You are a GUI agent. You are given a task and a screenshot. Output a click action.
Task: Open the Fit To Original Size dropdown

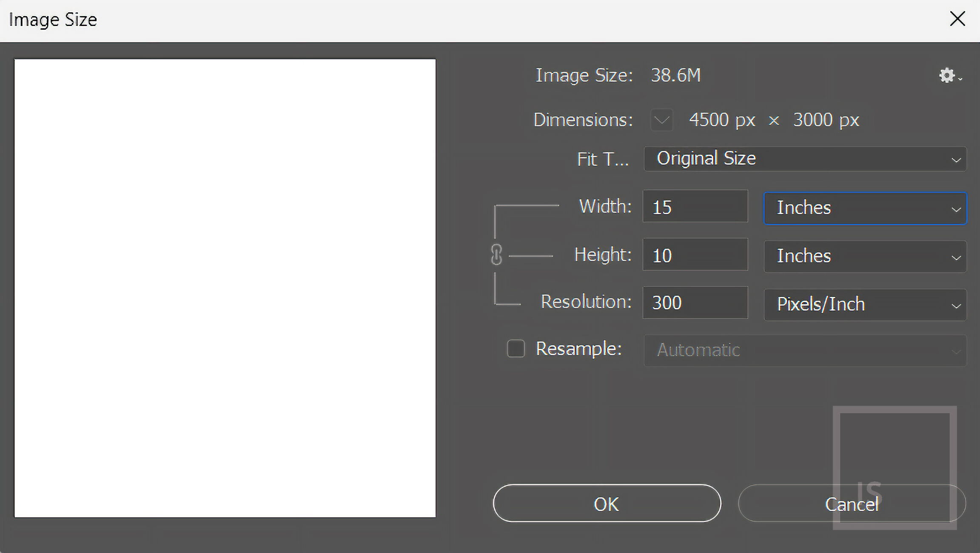[x=805, y=159]
